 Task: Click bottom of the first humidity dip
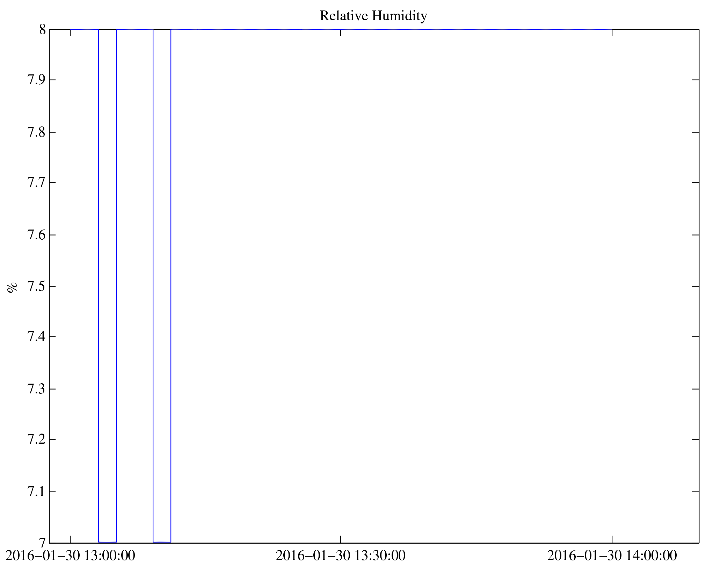point(107,542)
